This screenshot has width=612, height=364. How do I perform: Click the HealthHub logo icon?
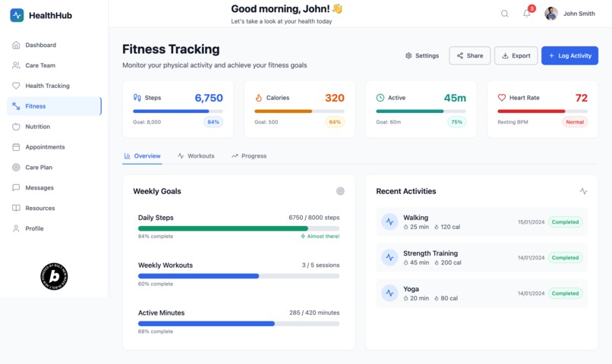tap(17, 15)
